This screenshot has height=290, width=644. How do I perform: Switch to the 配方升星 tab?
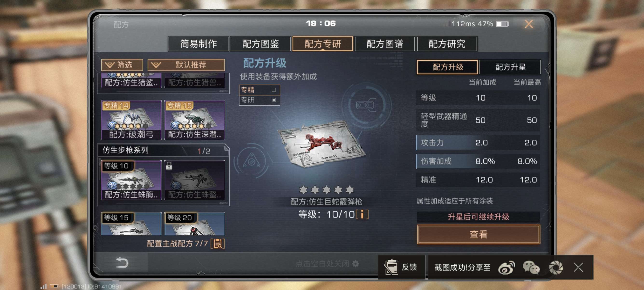tap(510, 67)
